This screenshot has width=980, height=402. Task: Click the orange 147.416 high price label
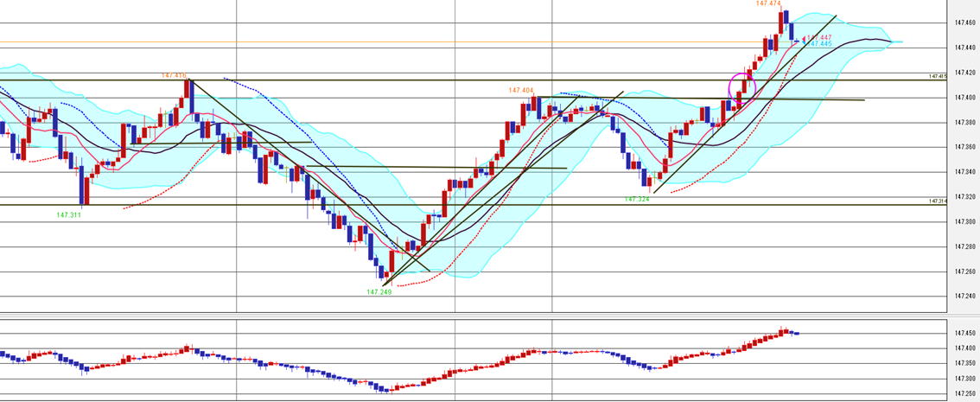(x=174, y=76)
